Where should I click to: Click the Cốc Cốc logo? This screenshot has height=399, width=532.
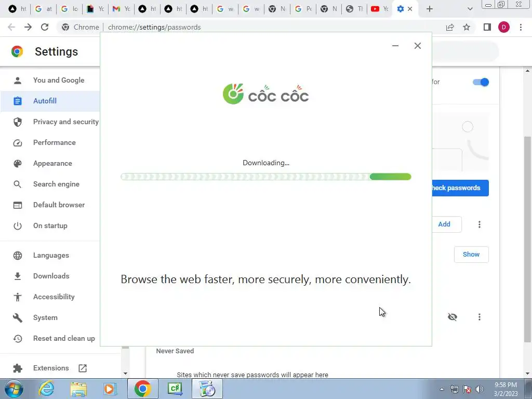[265, 94]
